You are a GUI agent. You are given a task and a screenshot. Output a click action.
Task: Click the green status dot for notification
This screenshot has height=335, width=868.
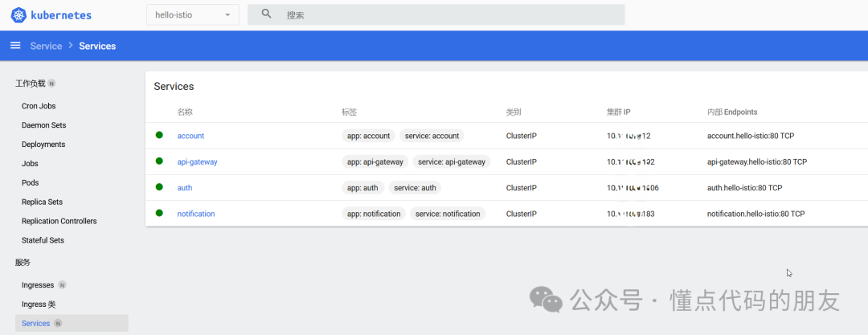[159, 213]
